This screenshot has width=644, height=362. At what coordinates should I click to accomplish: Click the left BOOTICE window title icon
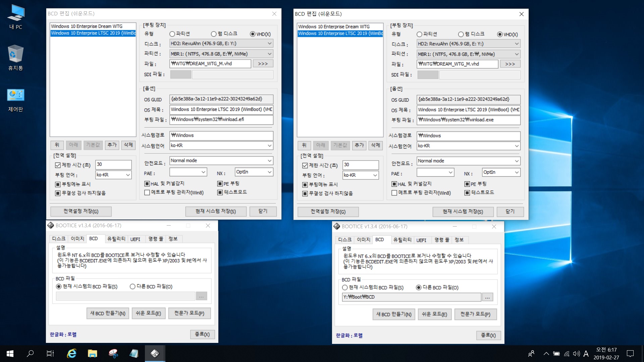pyautogui.click(x=51, y=226)
